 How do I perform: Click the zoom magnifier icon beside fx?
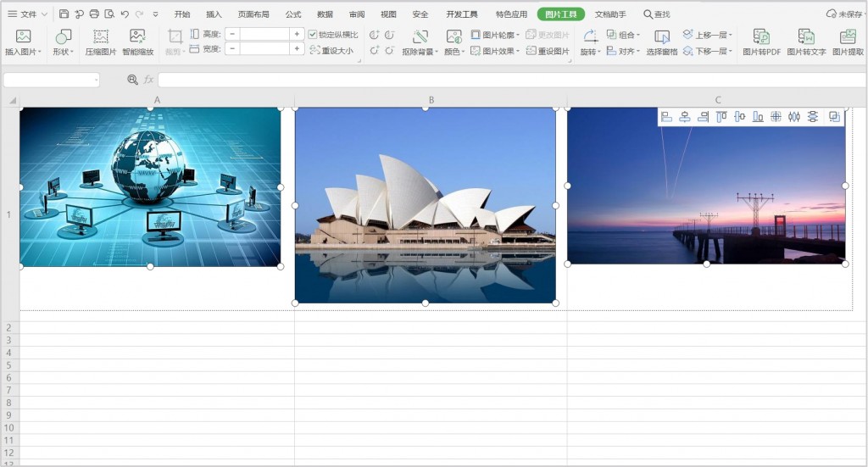(132, 80)
